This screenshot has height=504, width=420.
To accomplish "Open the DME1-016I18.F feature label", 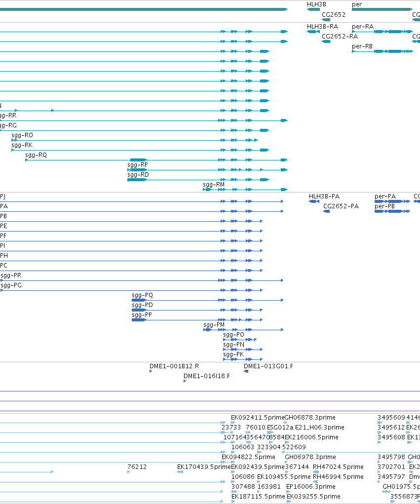I will coord(207,376).
